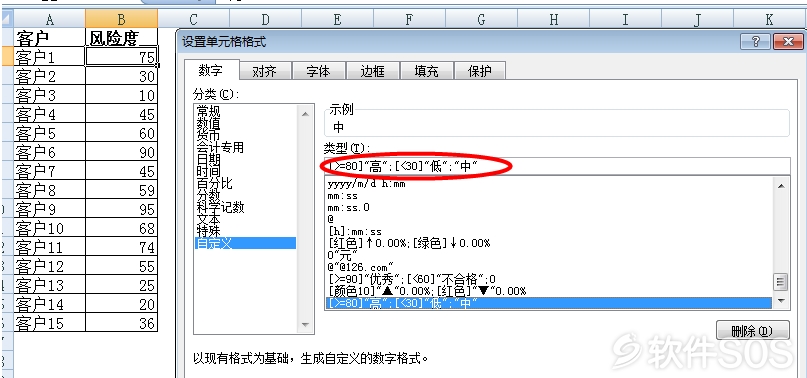
Task: Close the Format Cells dialog
Action: pos(788,42)
